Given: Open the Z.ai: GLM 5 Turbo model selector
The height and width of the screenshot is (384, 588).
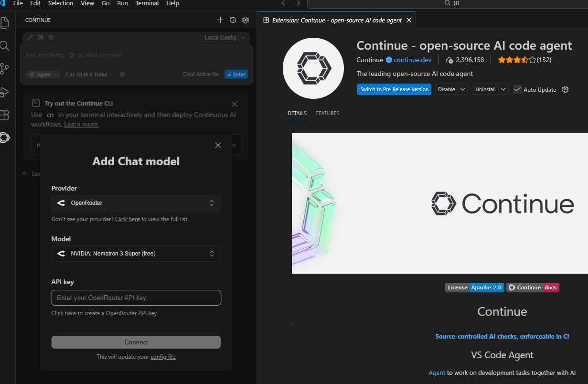Looking at the screenshot, I should 89,75.
